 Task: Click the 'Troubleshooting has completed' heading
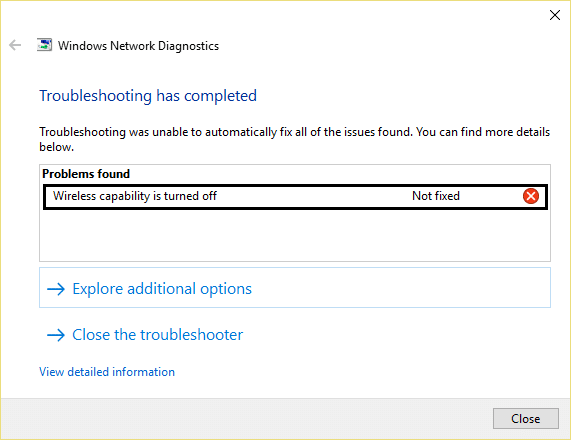pos(148,96)
